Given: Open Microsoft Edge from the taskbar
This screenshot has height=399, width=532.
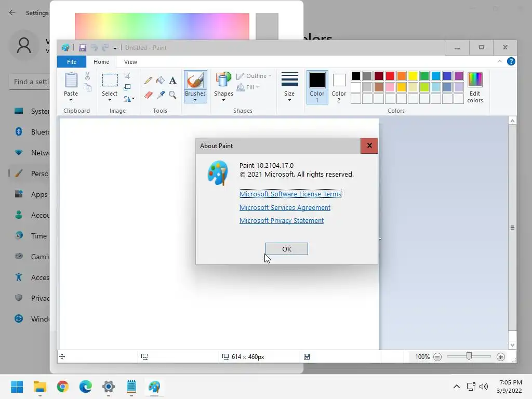Looking at the screenshot, I should [86, 387].
